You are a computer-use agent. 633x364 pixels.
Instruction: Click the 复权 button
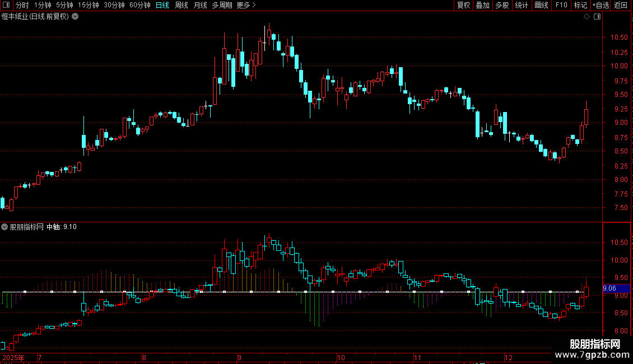click(463, 5)
